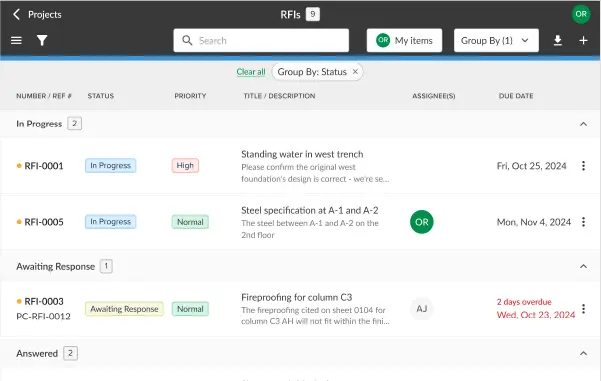This screenshot has height=381, width=601.
Task: Add a new RFI with plus icon
Action: pyautogui.click(x=583, y=40)
